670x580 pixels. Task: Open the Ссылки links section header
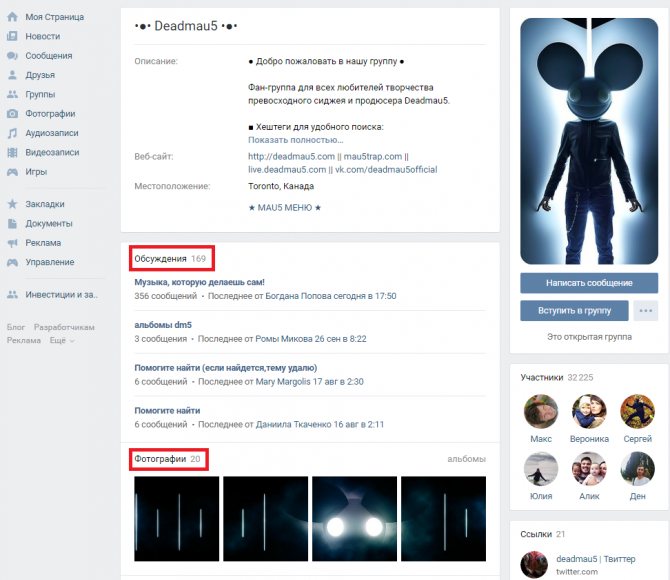tap(543, 534)
